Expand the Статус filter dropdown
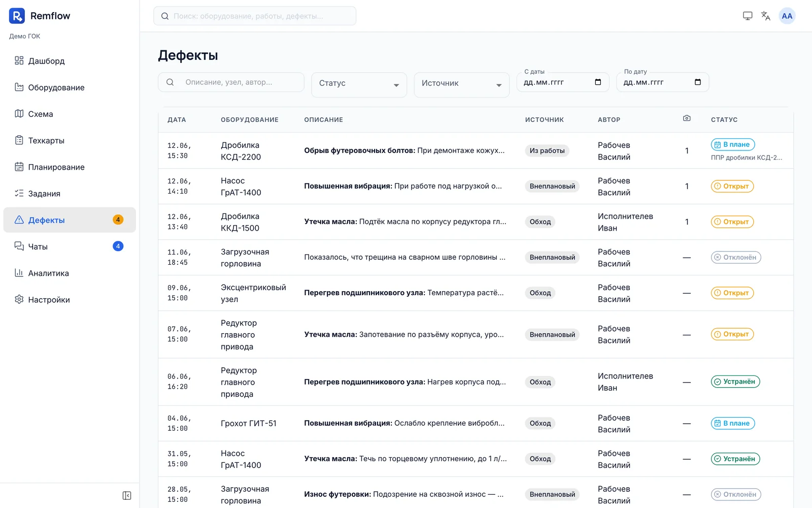The image size is (812, 508). [x=359, y=84]
